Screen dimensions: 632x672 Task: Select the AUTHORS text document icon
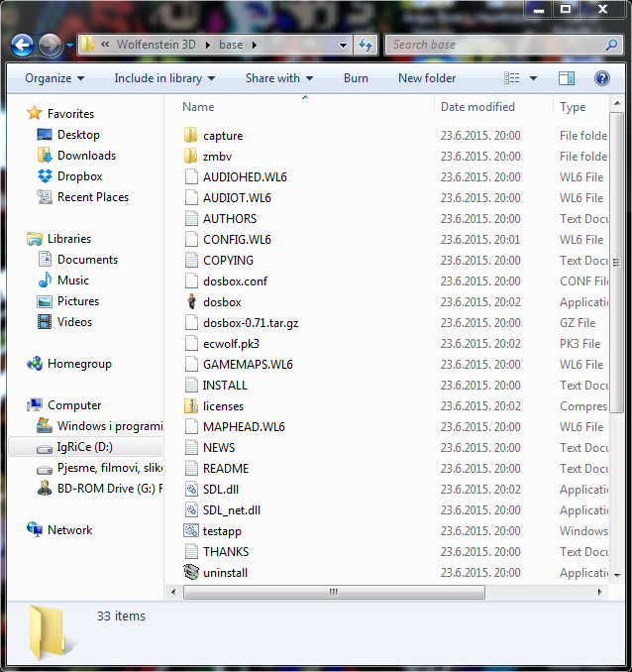[x=190, y=219]
